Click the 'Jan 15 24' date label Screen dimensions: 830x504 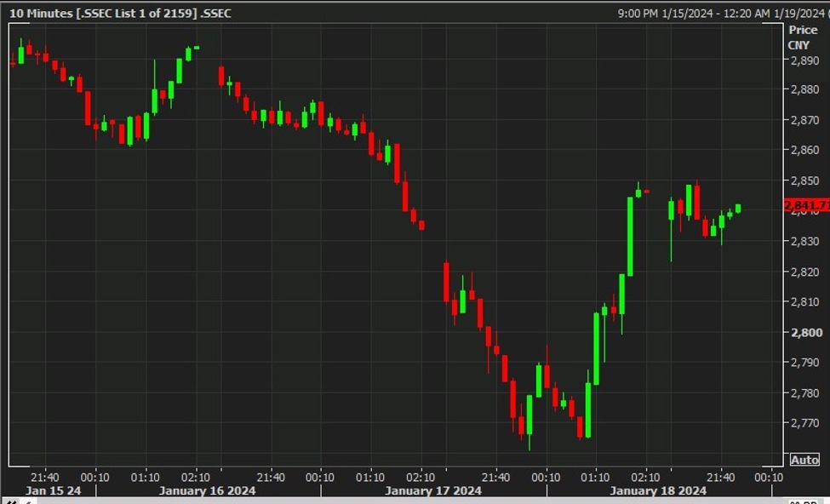point(53,490)
